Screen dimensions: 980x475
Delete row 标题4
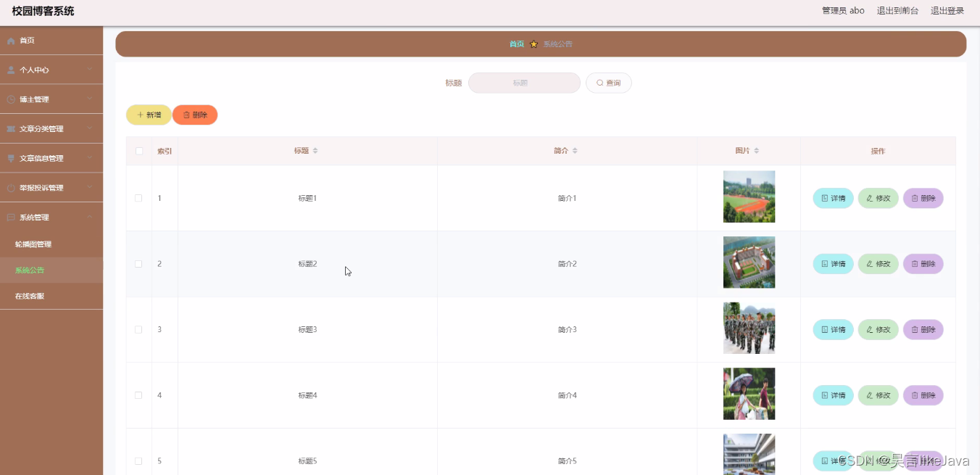pos(923,395)
